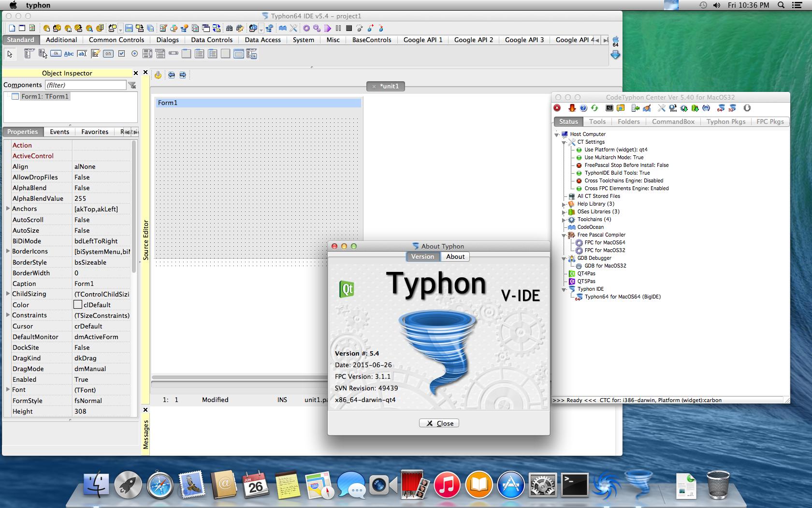This screenshot has height=508, width=812.
Task: Select the TActionList component icon
Action: point(252,54)
